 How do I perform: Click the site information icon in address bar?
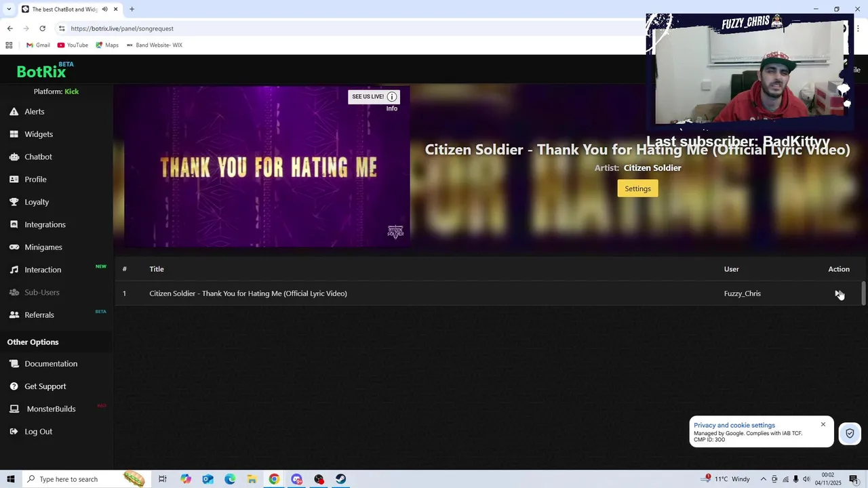(62, 28)
